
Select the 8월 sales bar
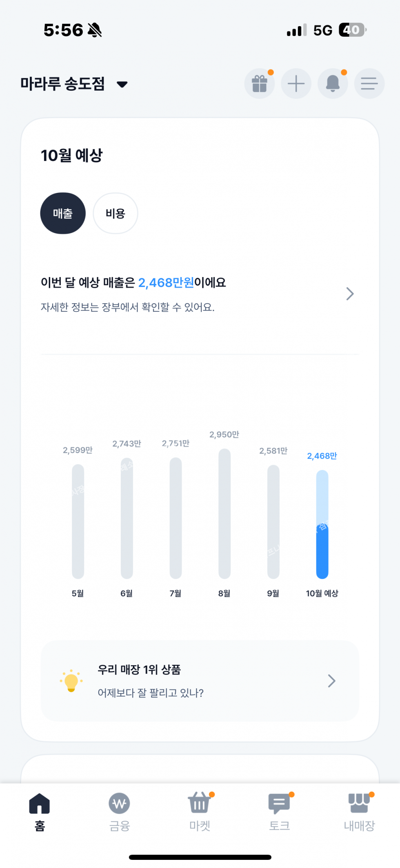[224, 514]
